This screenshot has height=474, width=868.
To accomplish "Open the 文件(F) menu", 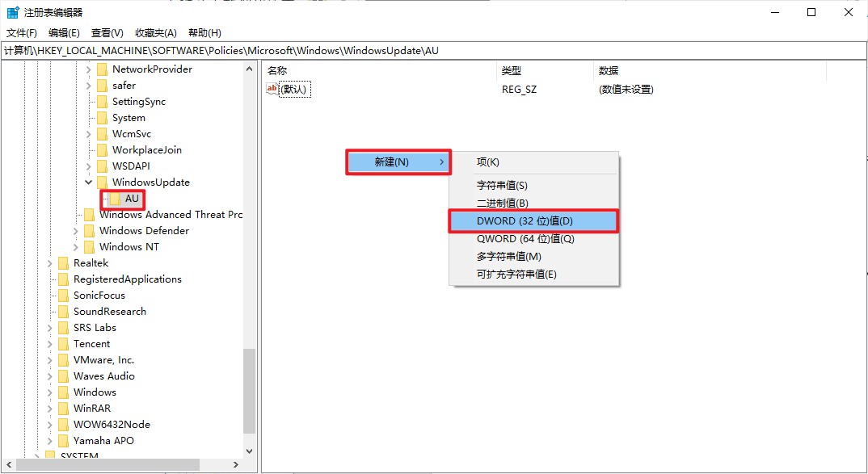I will (22, 33).
